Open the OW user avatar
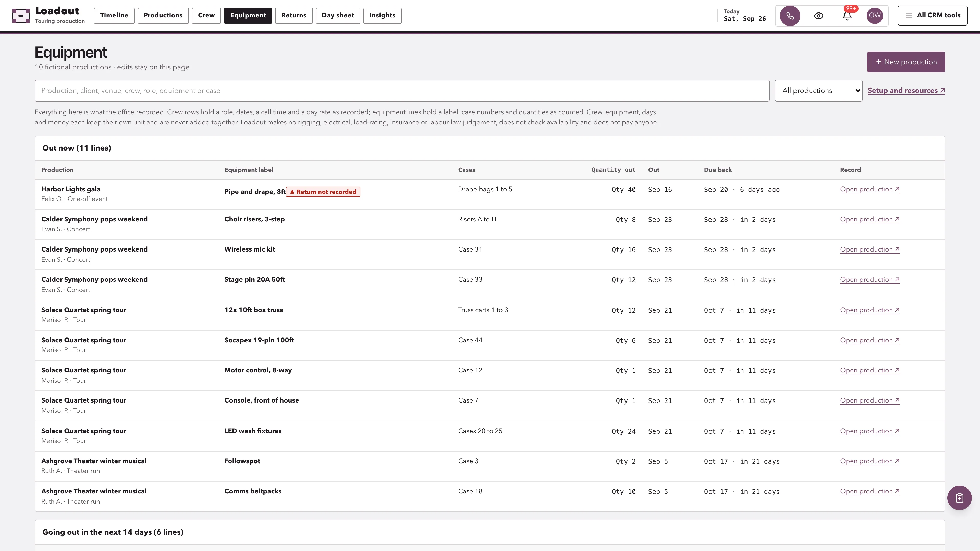The height and width of the screenshot is (551, 980). click(x=874, y=16)
